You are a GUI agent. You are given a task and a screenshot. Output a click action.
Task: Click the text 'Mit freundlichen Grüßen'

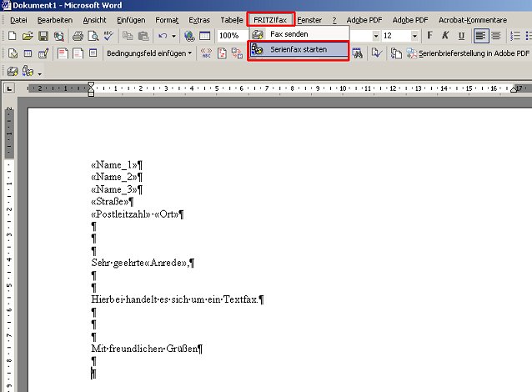[x=144, y=349]
